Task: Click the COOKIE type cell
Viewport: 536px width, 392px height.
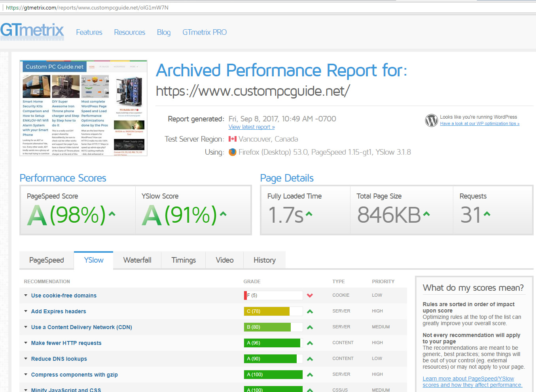Action: tap(341, 295)
